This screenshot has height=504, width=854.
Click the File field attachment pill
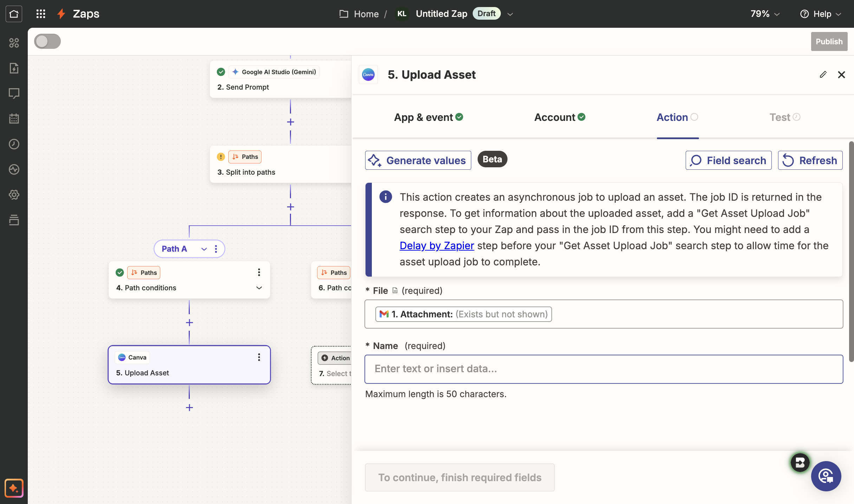464,314
